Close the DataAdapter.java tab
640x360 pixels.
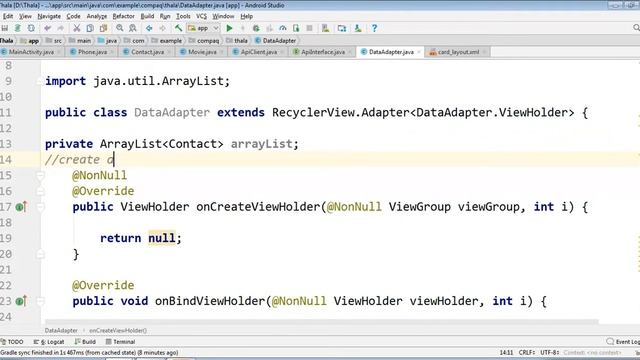point(418,52)
